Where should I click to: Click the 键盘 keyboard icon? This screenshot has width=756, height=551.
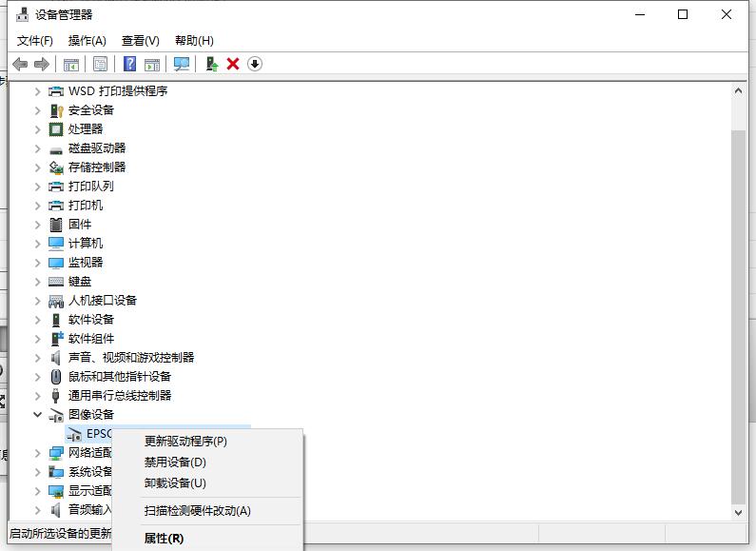56,282
